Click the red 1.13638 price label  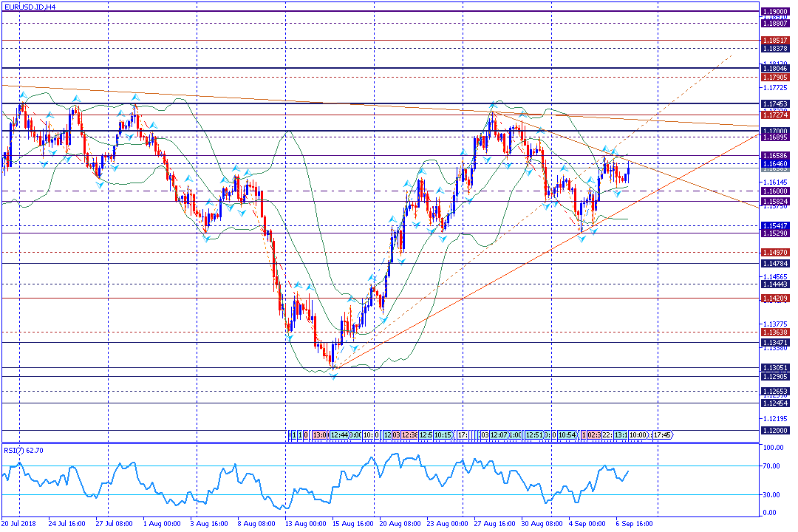coord(776,332)
